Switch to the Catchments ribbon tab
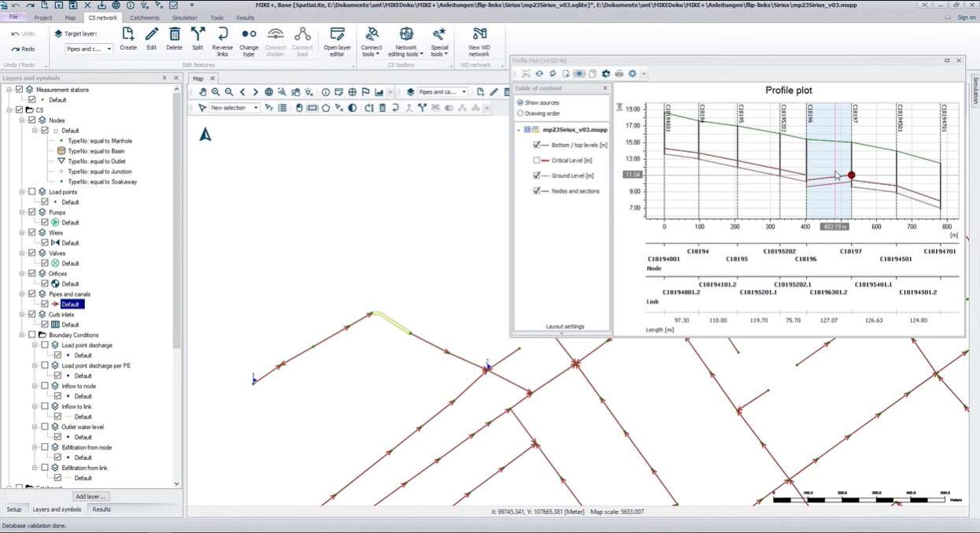980x533 pixels. 144,17
